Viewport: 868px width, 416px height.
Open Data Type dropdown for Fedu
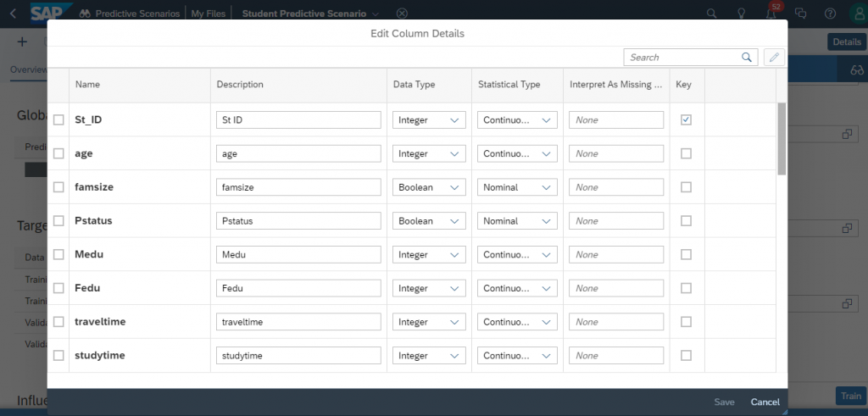pyautogui.click(x=429, y=288)
